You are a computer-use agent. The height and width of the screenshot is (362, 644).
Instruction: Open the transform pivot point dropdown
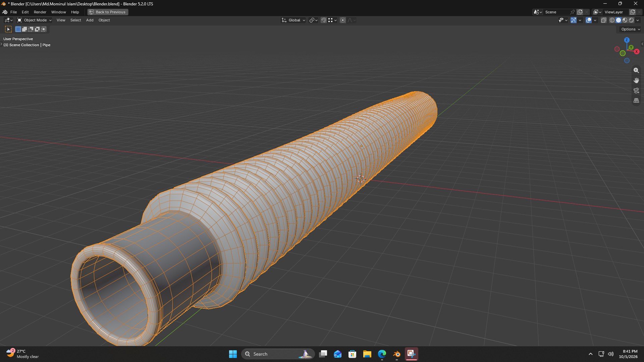[313, 20]
